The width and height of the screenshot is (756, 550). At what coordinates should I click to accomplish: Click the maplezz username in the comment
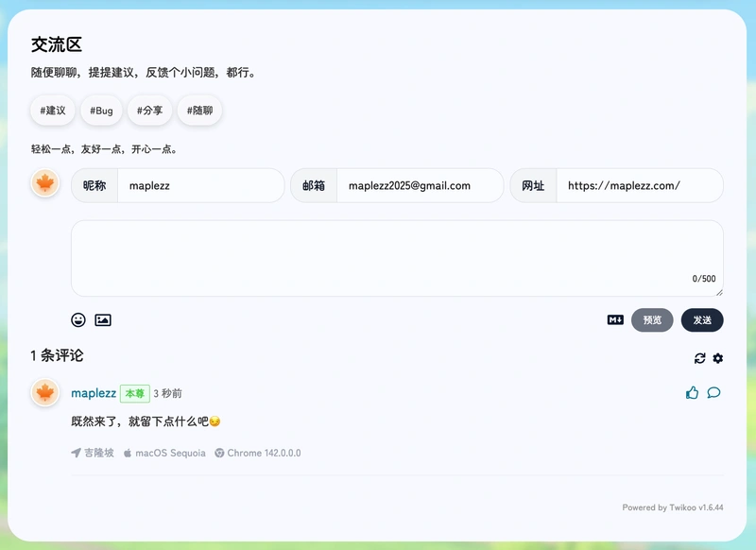pyautogui.click(x=94, y=393)
